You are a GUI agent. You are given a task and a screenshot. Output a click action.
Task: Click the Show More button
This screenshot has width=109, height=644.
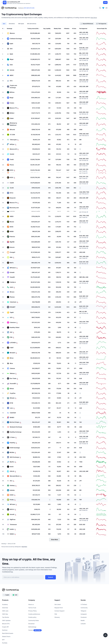[54, 539]
